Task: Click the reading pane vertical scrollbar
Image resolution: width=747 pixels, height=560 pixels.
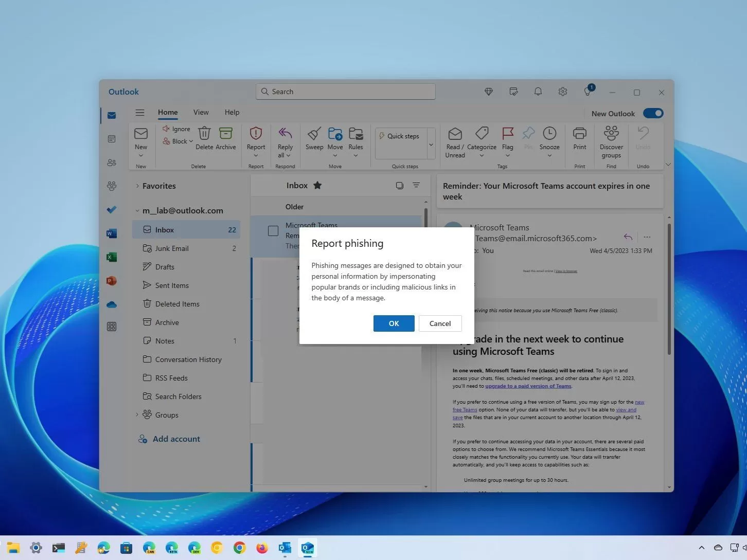Action: point(669,289)
